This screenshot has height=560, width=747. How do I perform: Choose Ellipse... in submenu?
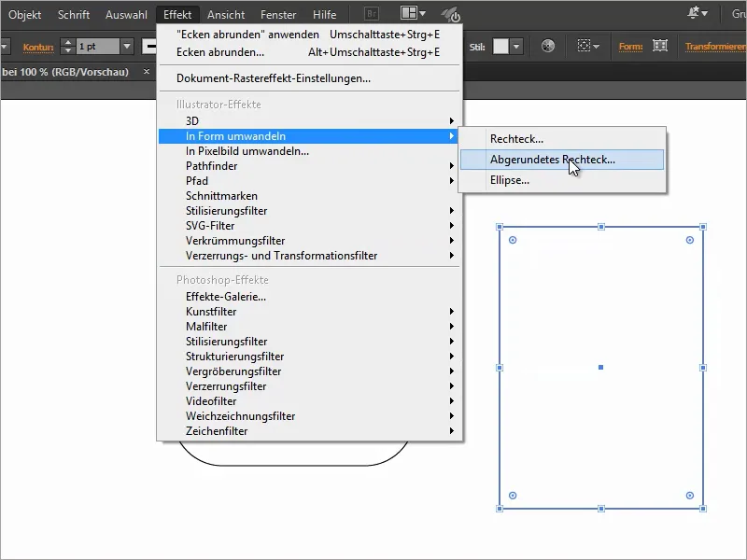click(x=562, y=180)
